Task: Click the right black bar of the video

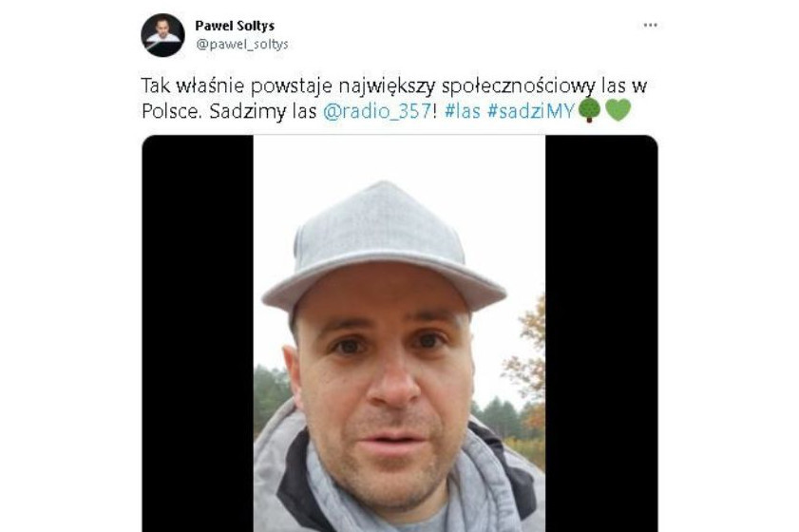Action: (601, 333)
